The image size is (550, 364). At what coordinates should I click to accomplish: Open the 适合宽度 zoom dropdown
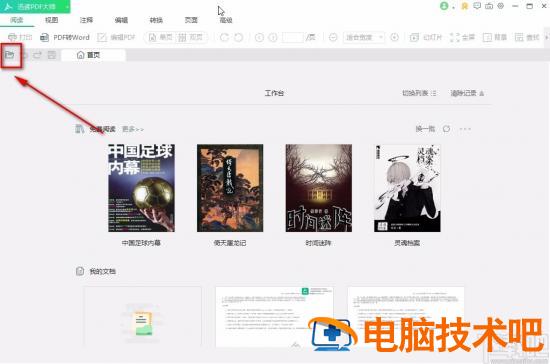364,37
